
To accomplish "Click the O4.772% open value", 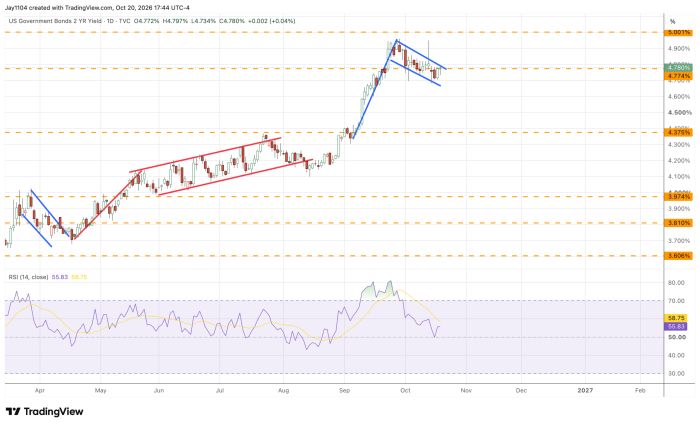I will click(146, 21).
